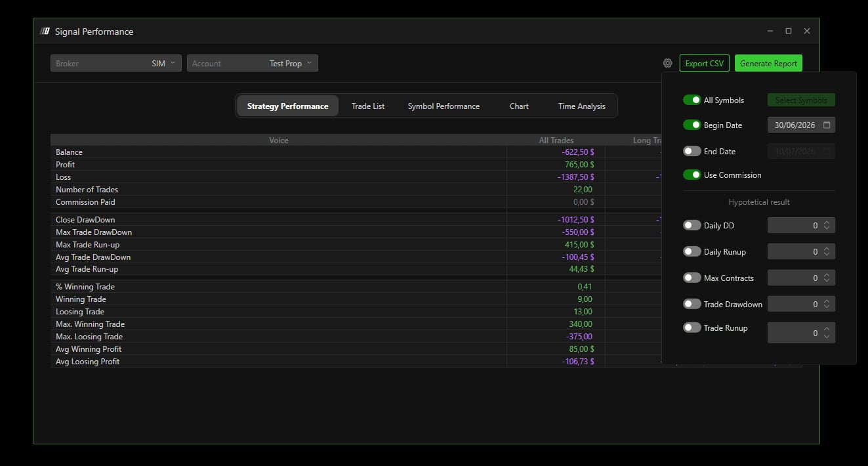This screenshot has width=868, height=466.
Task: Open the settings gear icon
Action: tap(667, 64)
